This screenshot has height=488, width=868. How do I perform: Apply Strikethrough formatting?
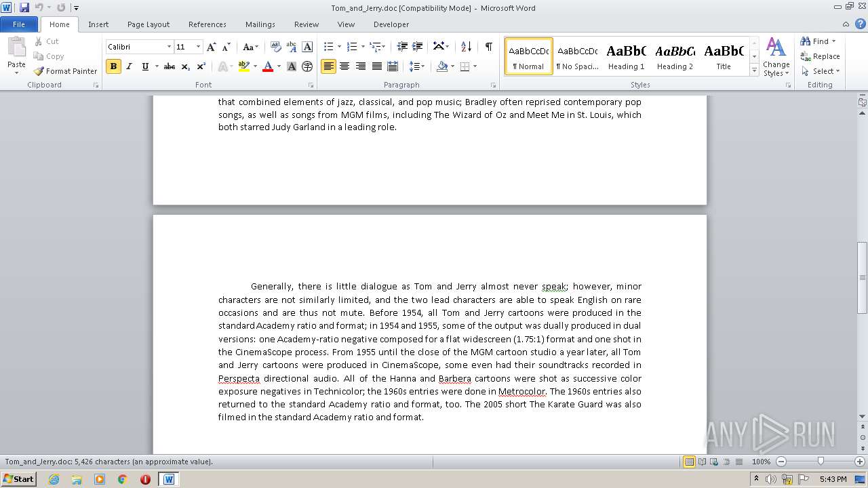click(170, 66)
